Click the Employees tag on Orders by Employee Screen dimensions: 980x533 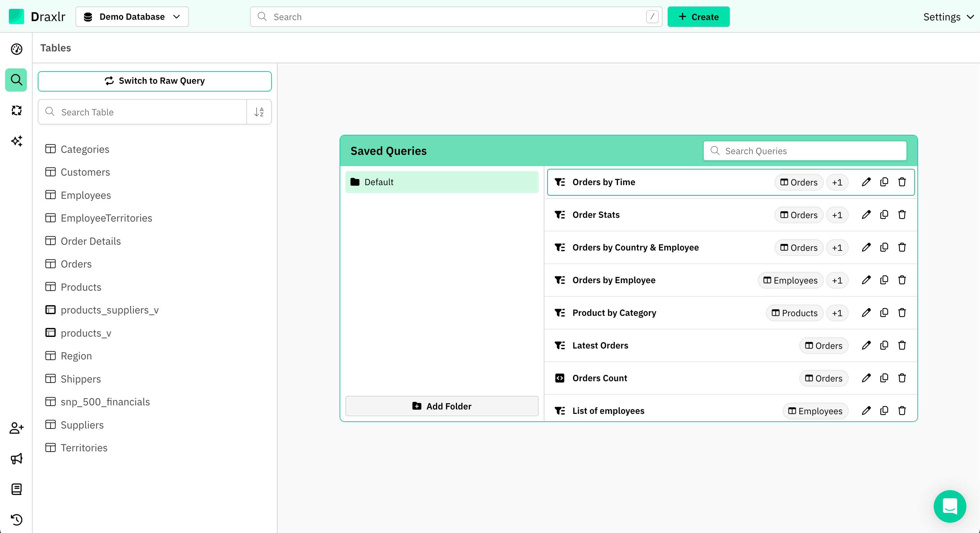pyautogui.click(x=790, y=281)
